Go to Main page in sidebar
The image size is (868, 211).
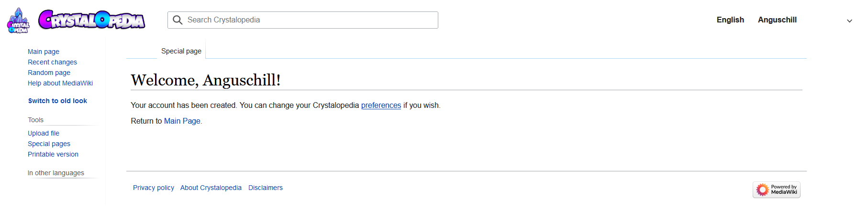44,52
